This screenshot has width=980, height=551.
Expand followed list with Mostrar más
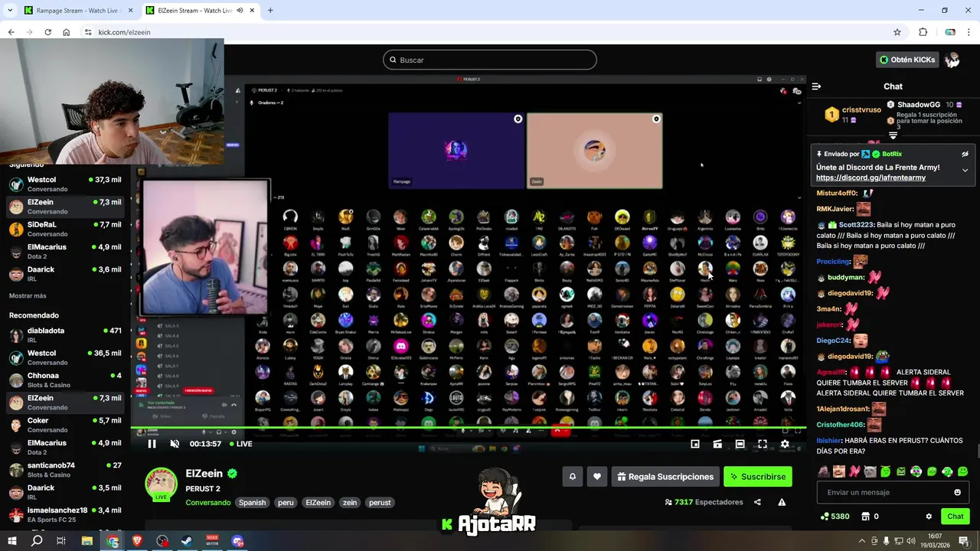pos(28,295)
